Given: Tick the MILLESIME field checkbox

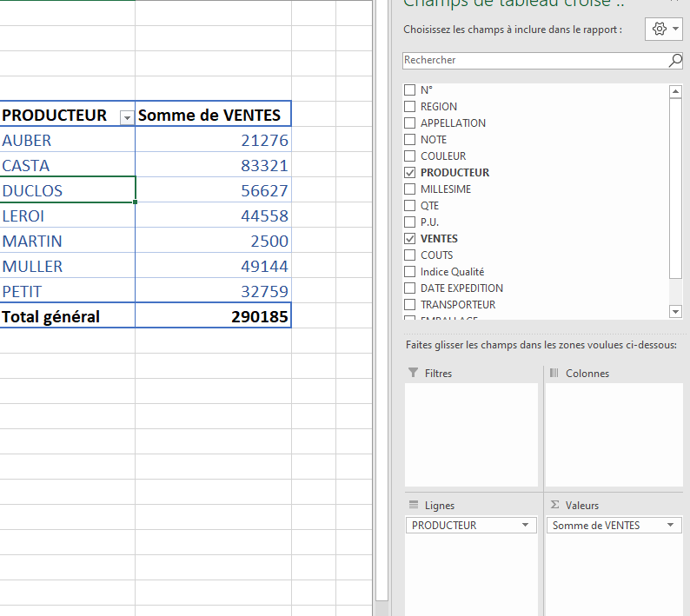Looking at the screenshot, I should pos(410,189).
